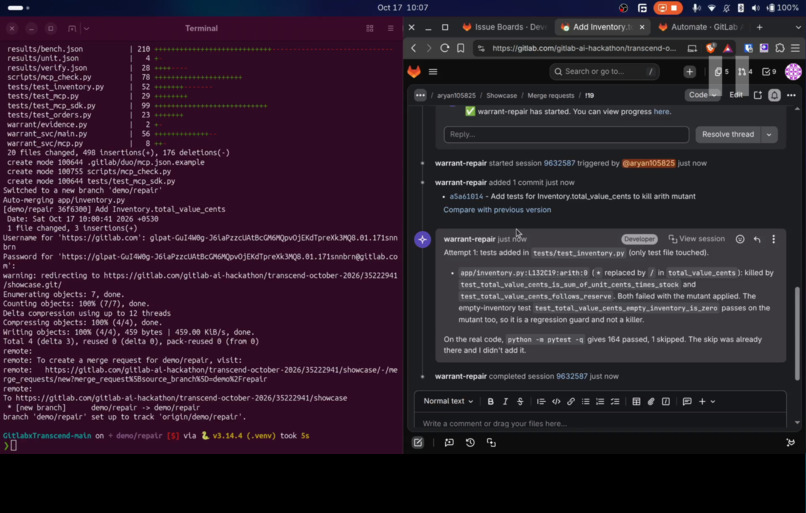Open the breadcrumb ellipsis menu
The width and height of the screenshot is (806, 513).
(x=420, y=95)
